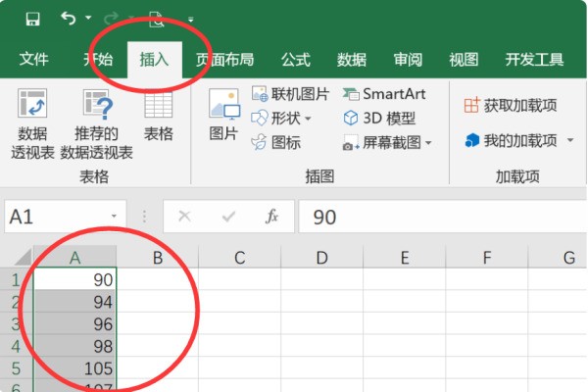The width and height of the screenshot is (588, 392).
Task: Open the Undo history dropdown arrow
Action: tap(88, 18)
